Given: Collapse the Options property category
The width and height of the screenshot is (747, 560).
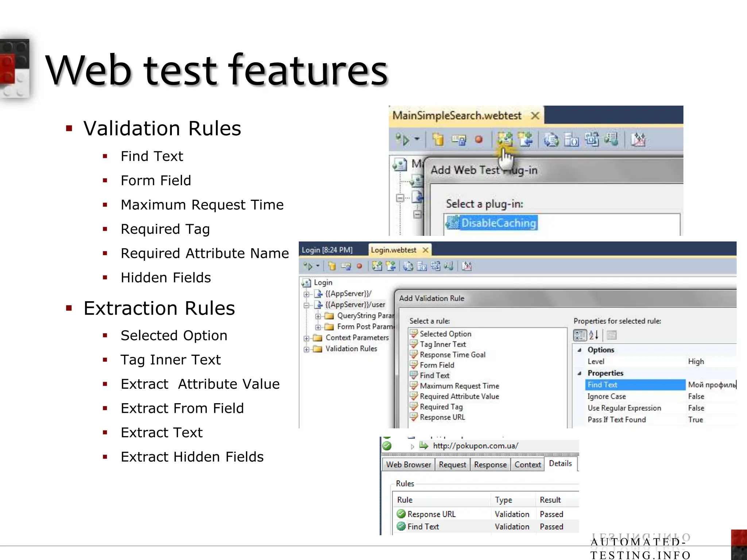Looking at the screenshot, I should pyautogui.click(x=579, y=350).
